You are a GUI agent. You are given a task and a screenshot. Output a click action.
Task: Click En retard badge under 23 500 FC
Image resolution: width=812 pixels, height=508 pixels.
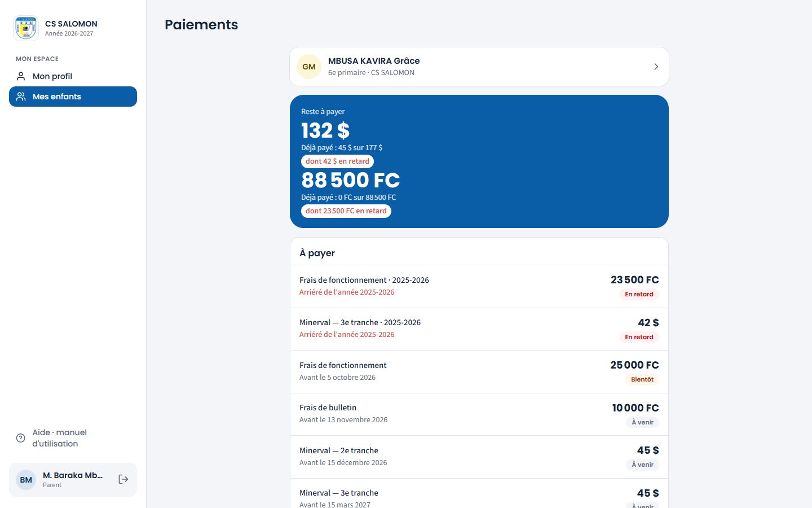639,294
